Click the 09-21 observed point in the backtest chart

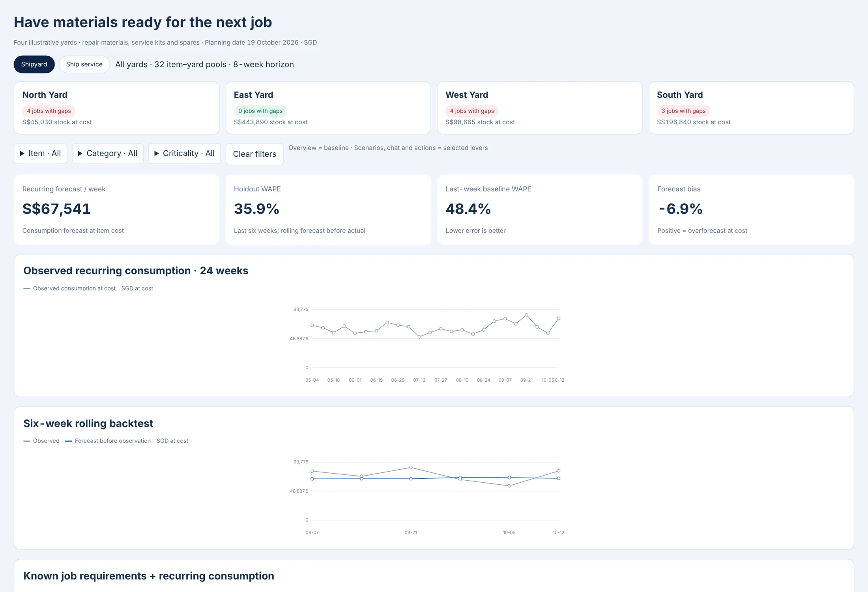pos(411,468)
